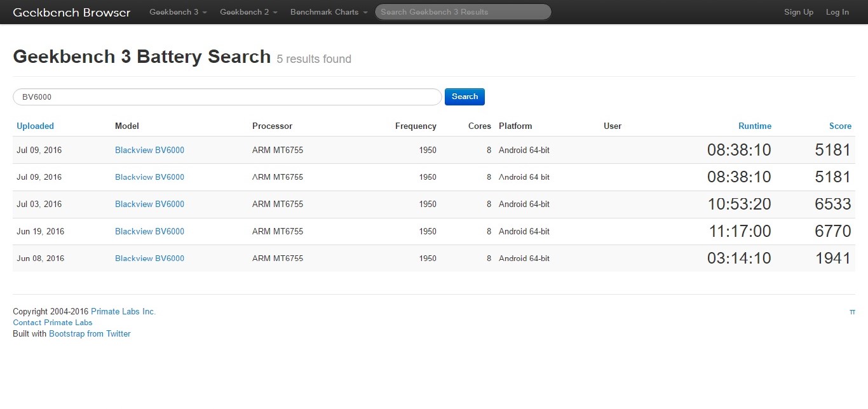Focus the Search Geekbench 3 Results box
Image resolution: width=868 pixels, height=409 pixels.
[463, 12]
